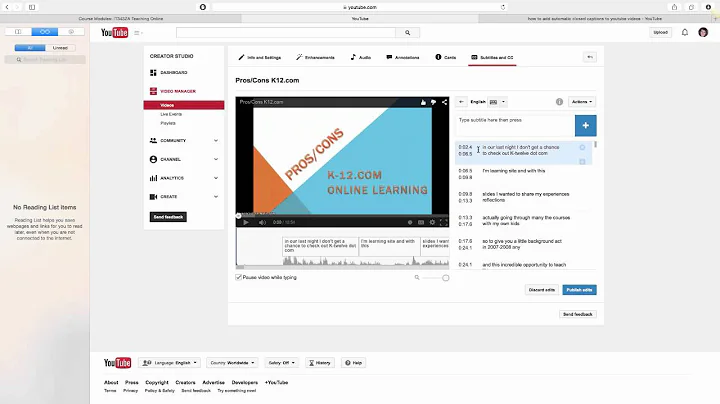
Task: Click the sidebar Send feedback button
Action: 168,217
